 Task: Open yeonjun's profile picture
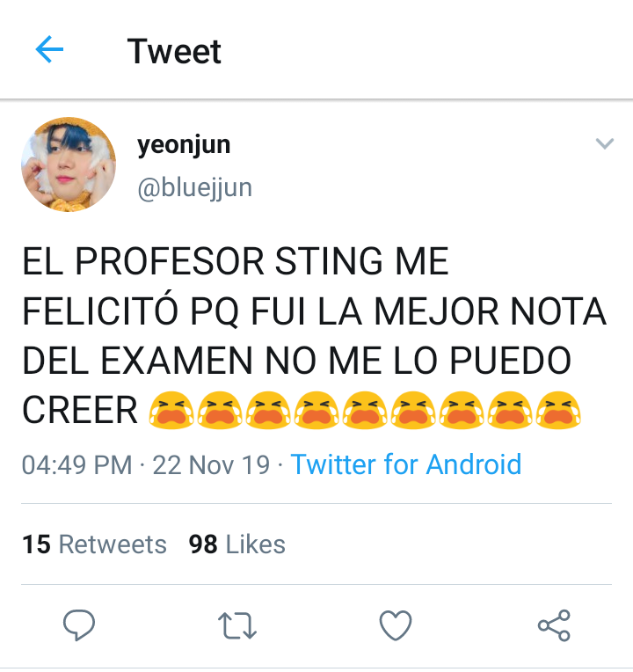(x=69, y=164)
